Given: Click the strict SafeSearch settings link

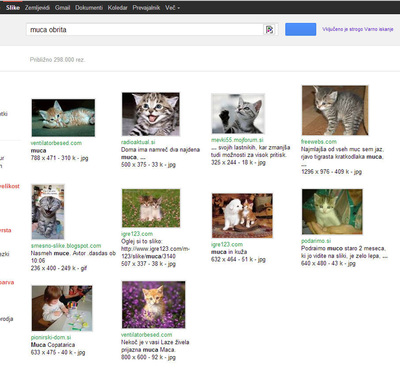Looking at the screenshot, I should (x=358, y=29).
